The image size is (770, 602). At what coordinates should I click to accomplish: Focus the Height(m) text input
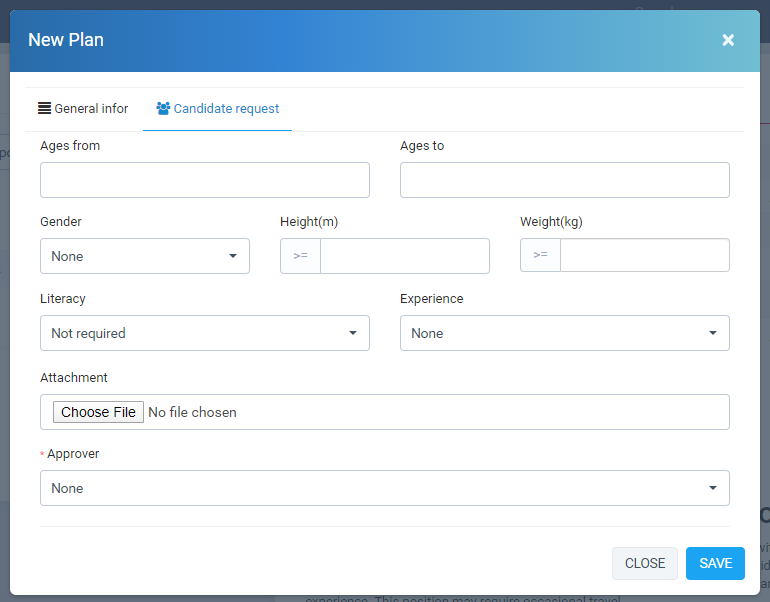click(404, 256)
